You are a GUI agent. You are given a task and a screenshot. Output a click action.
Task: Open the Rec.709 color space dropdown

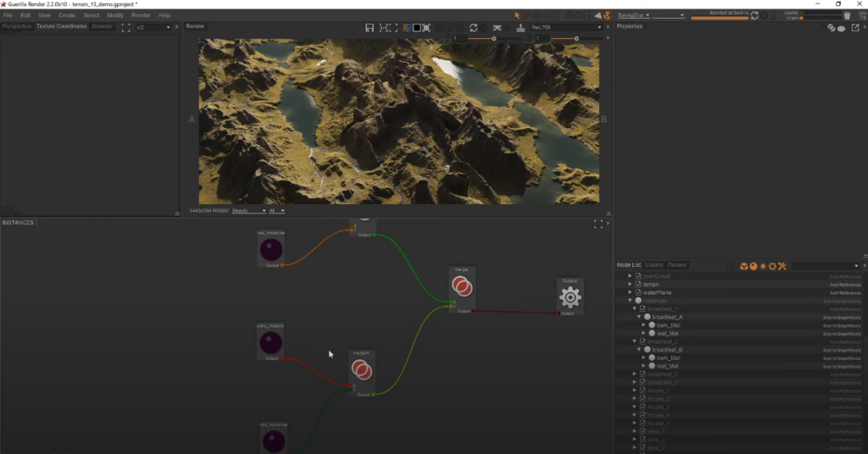565,28
